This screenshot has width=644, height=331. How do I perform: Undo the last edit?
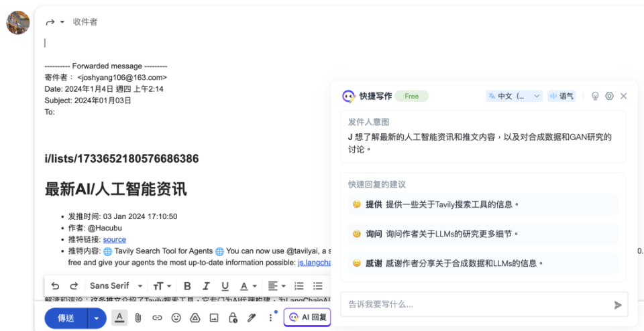(x=55, y=286)
